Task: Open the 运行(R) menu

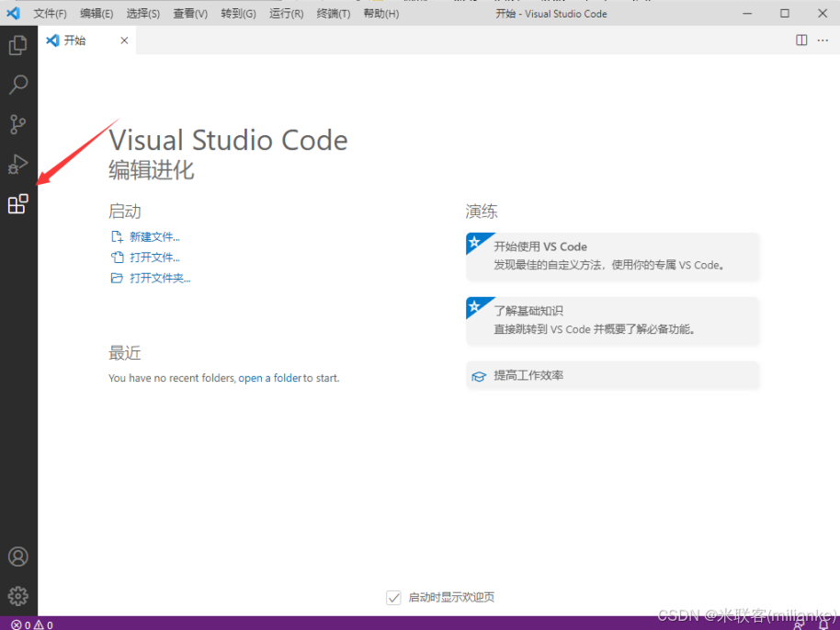Action: coord(286,14)
